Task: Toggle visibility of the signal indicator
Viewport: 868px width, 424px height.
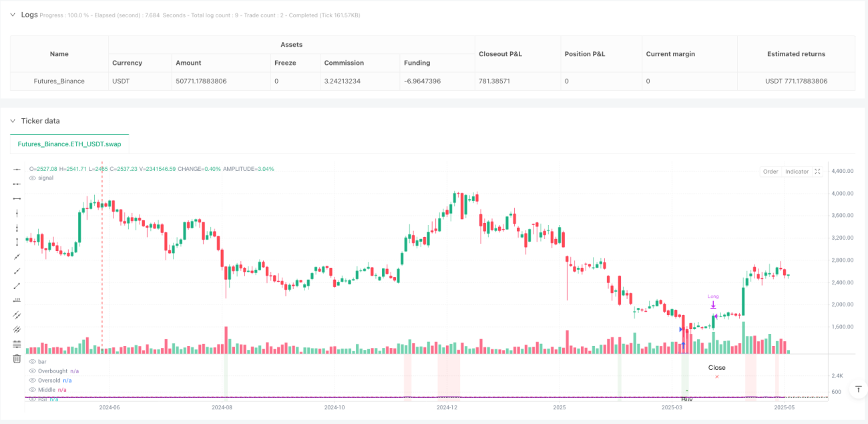Action: tap(33, 178)
